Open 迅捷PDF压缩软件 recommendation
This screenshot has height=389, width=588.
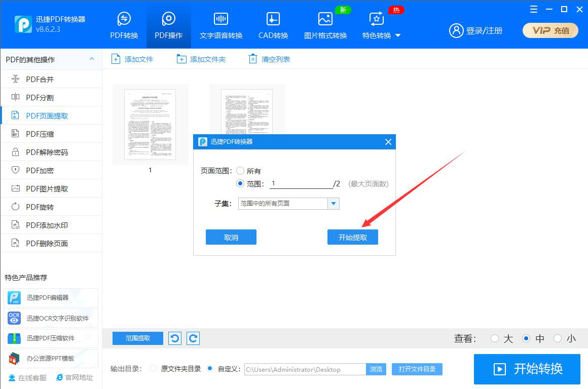51,338
